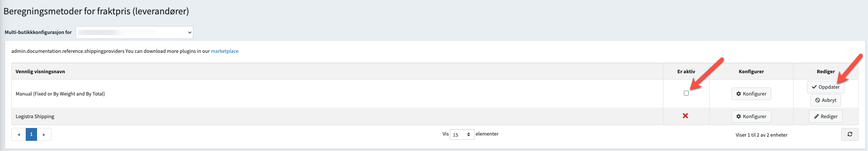The height and width of the screenshot is (151, 868).
Task: Go to the previous page arrow
Action: (19, 135)
